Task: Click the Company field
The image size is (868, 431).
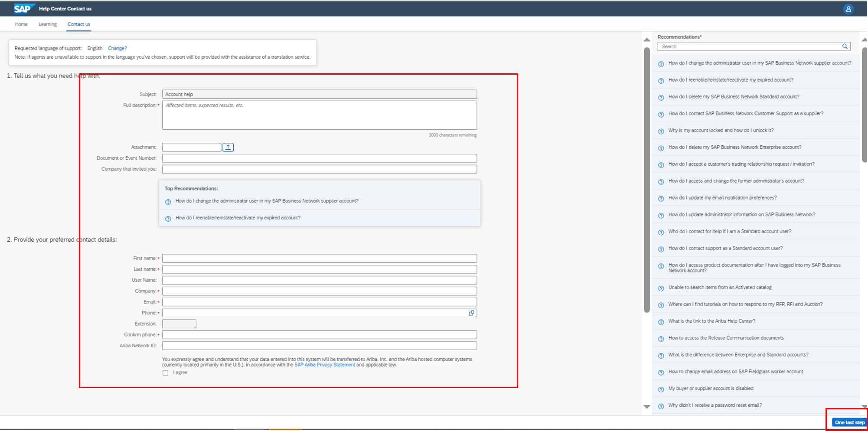Action: click(x=320, y=291)
